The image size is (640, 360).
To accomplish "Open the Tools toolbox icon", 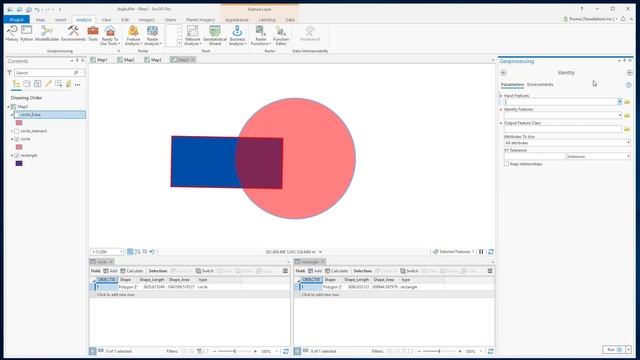I will (93, 33).
